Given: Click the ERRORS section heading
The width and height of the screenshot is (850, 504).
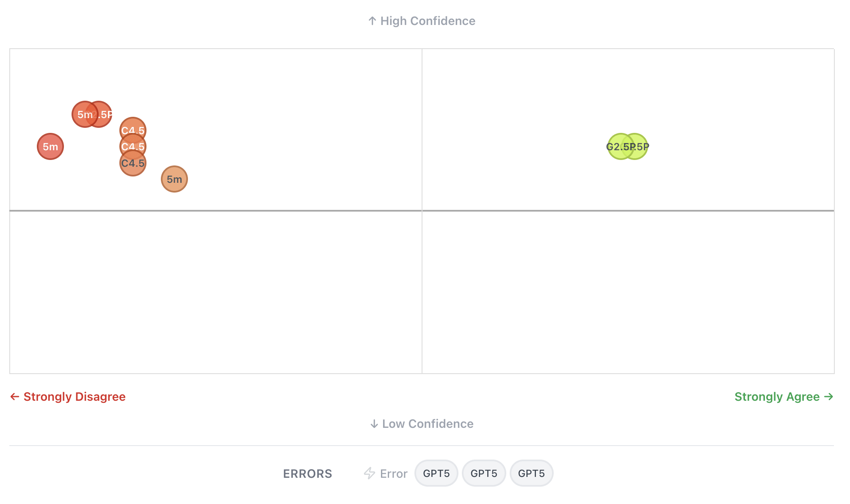Looking at the screenshot, I should pyautogui.click(x=308, y=474).
